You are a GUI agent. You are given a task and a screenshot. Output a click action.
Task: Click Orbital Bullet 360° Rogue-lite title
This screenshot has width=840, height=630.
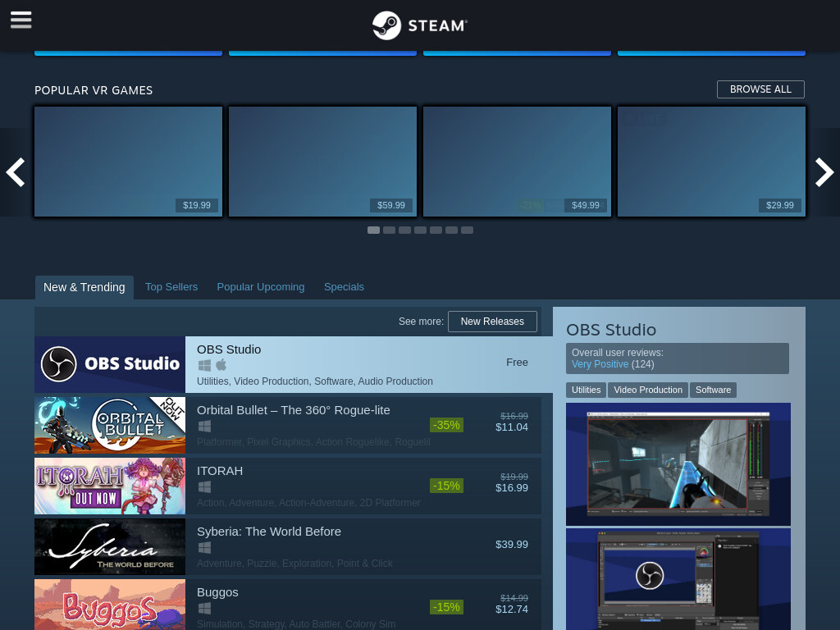click(293, 410)
